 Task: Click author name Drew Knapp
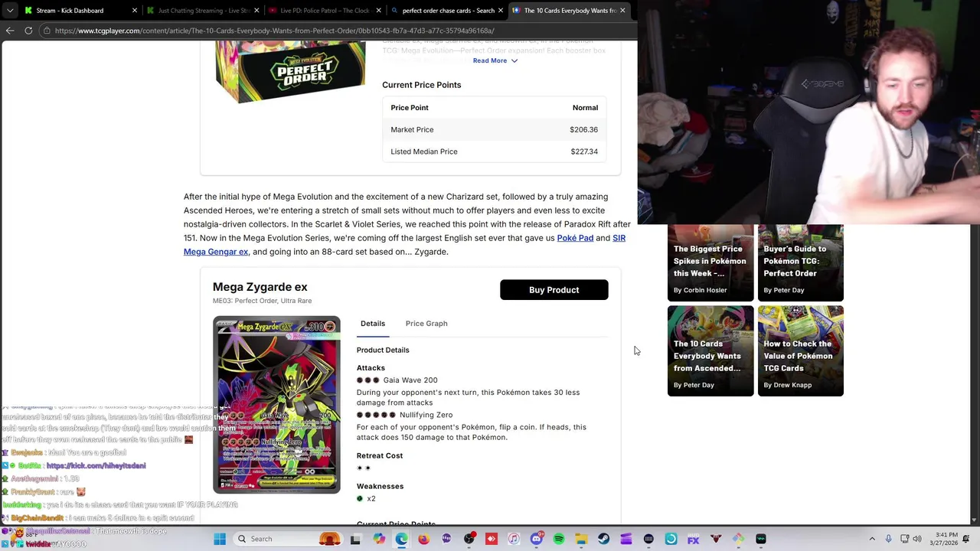[792, 385]
